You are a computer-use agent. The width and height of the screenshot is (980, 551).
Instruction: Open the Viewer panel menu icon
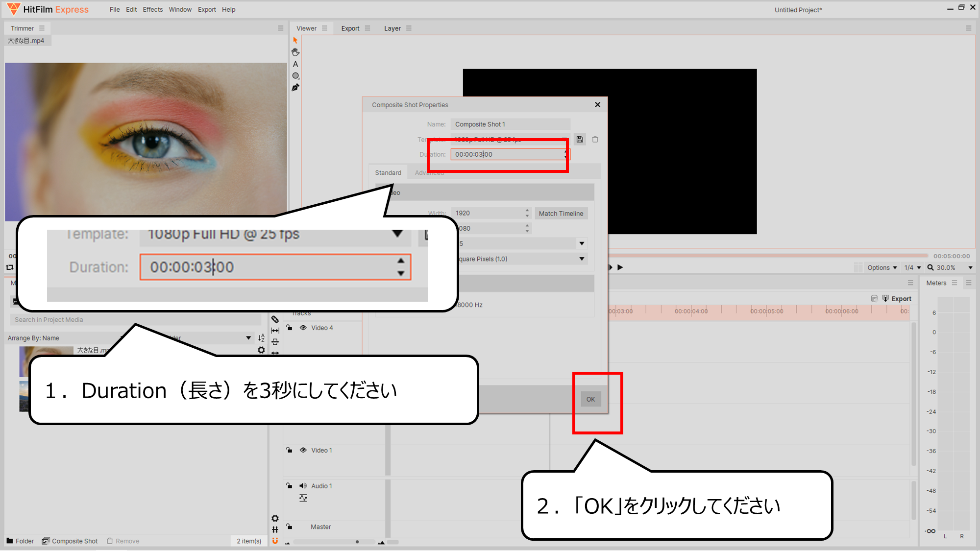point(324,28)
